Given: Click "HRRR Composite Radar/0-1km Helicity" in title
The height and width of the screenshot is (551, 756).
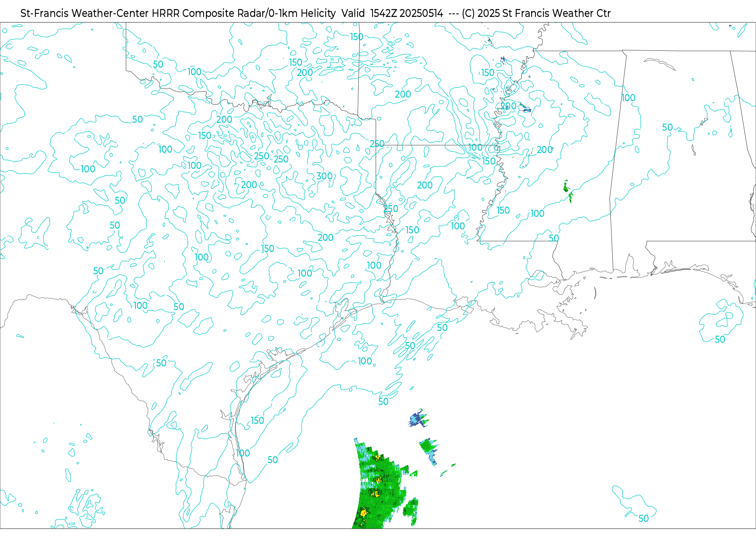Looking at the screenshot, I should coord(244,13).
